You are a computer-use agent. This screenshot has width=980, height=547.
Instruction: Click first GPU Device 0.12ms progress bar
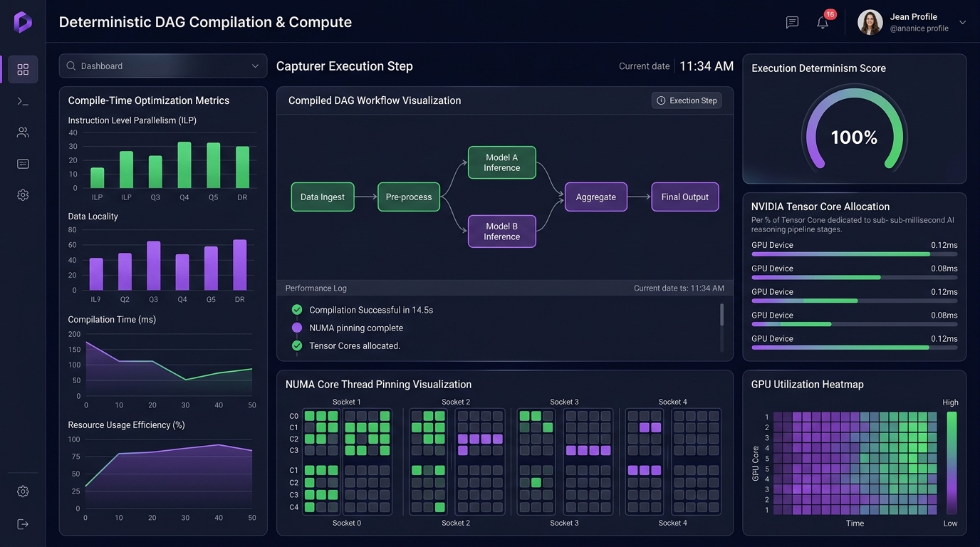point(854,254)
